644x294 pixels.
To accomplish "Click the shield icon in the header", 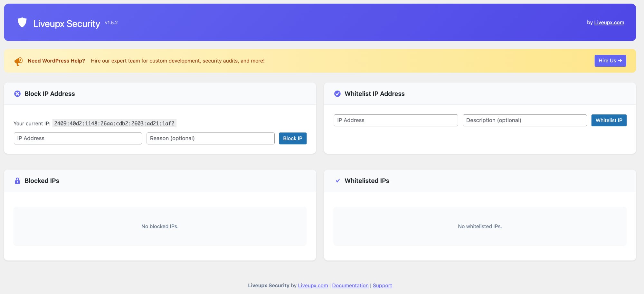I will [22, 22].
